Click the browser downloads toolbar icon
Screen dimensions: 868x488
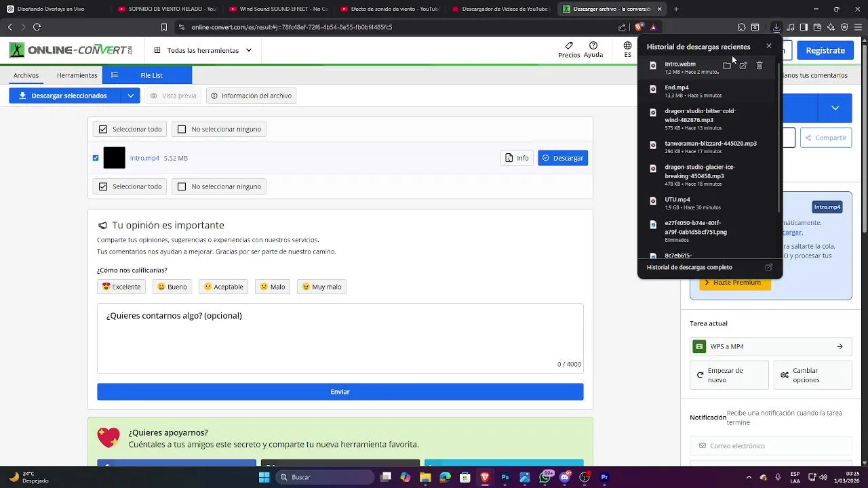pos(776,27)
